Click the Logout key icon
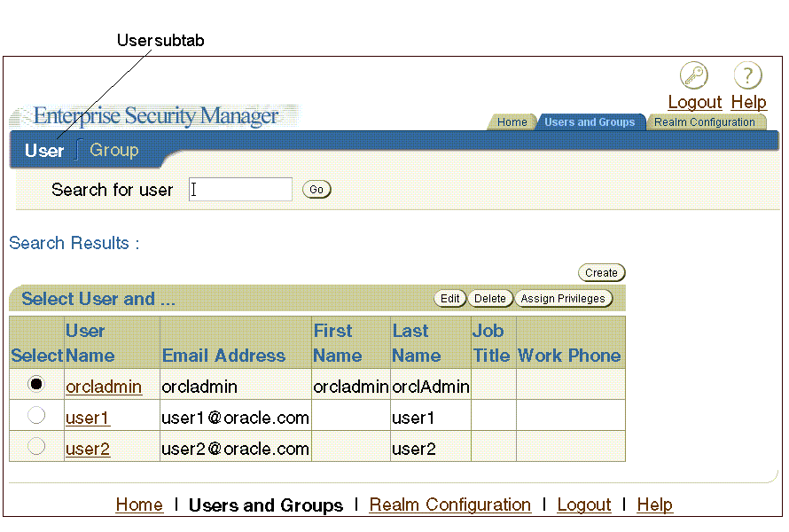The height and width of the screenshot is (532, 789). tap(694, 76)
